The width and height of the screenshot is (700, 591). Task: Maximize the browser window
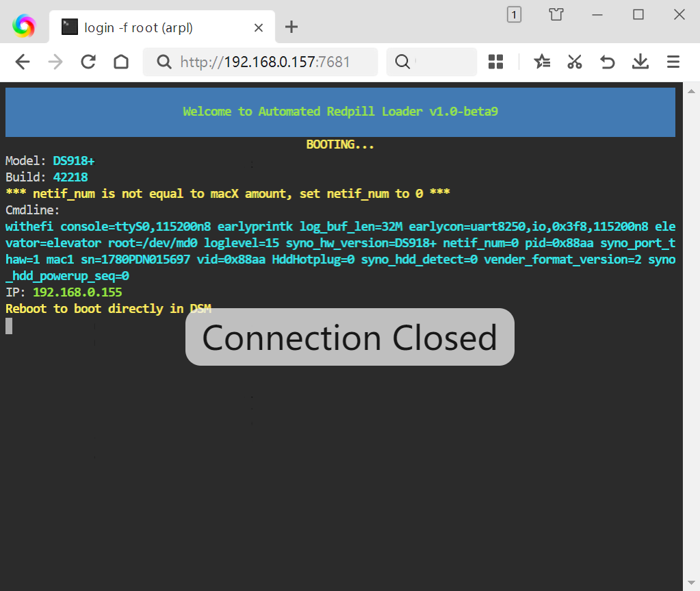pos(638,15)
